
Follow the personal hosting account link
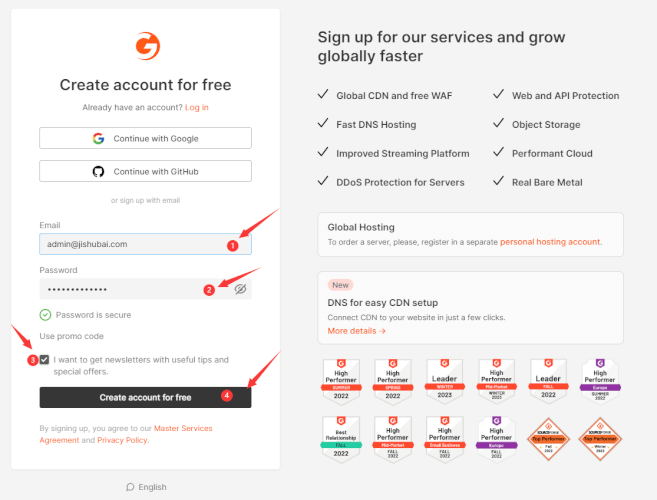(x=550, y=242)
